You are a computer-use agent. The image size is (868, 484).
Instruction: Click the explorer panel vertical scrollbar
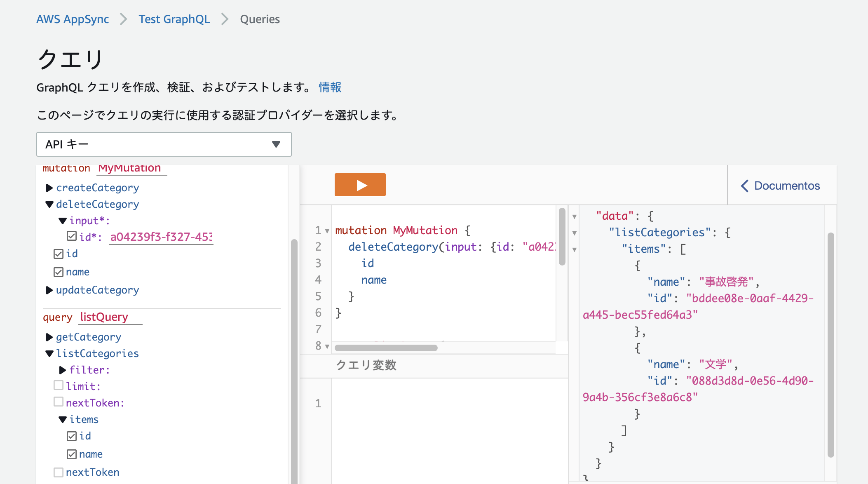(x=294, y=361)
